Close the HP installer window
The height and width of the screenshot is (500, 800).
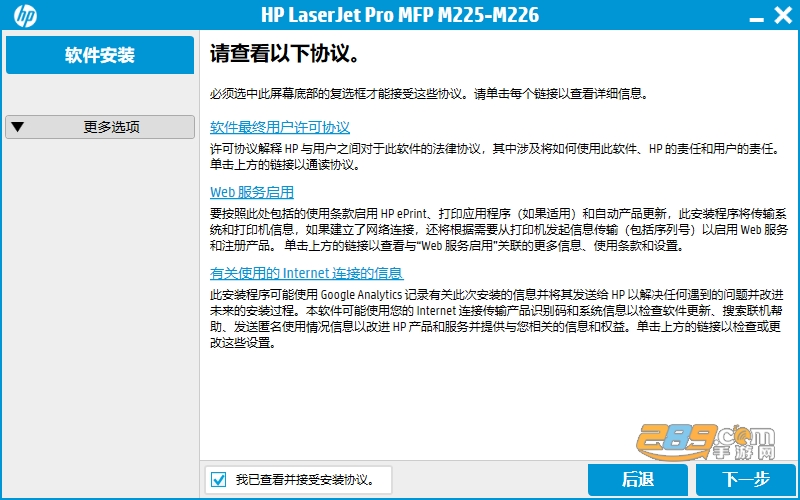coord(783,15)
